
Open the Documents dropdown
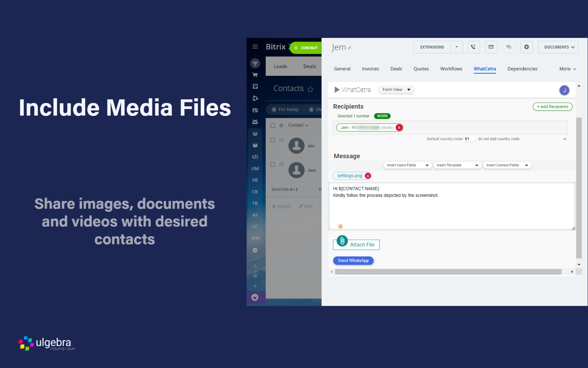click(x=558, y=47)
